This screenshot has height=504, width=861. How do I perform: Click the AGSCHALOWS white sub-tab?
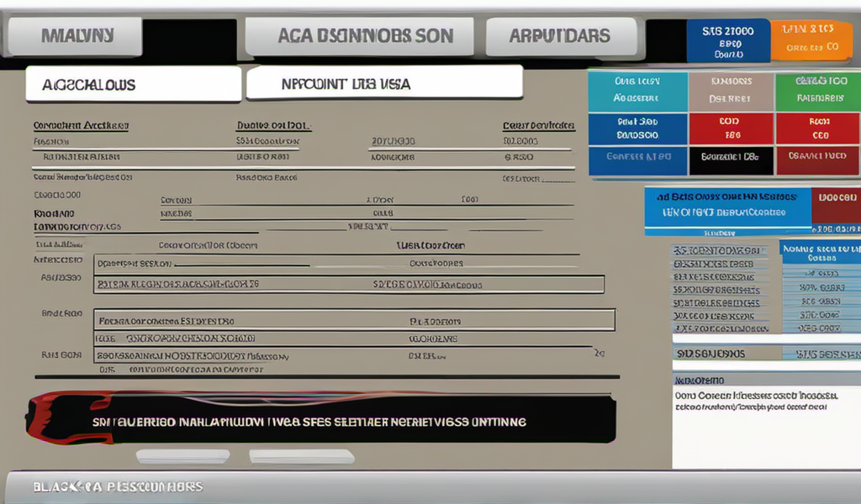coord(133,85)
